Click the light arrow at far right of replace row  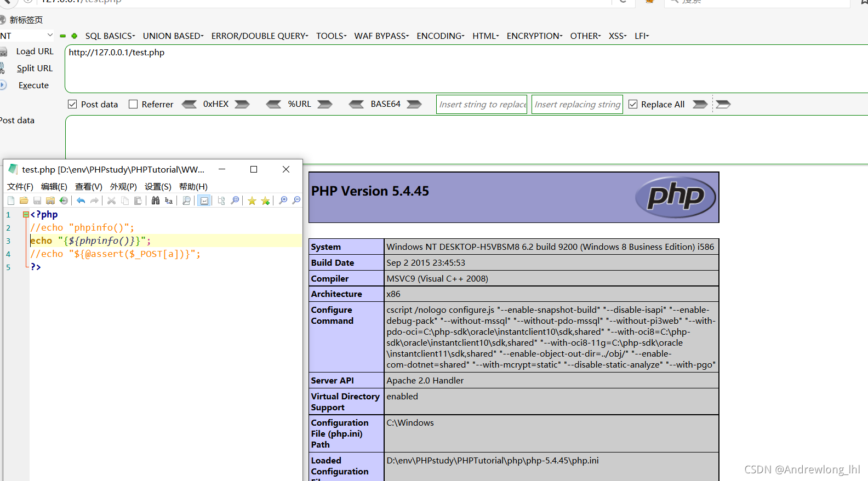tap(723, 104)
